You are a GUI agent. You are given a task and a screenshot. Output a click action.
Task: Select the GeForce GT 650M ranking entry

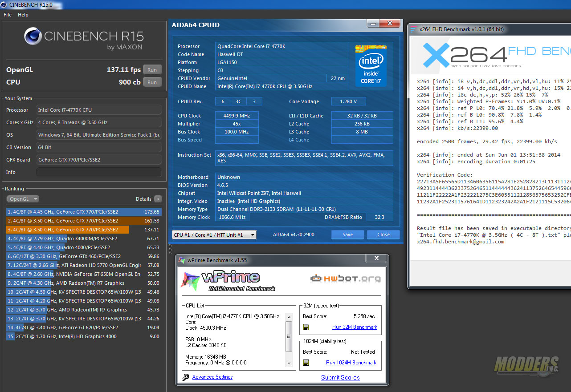84,274
